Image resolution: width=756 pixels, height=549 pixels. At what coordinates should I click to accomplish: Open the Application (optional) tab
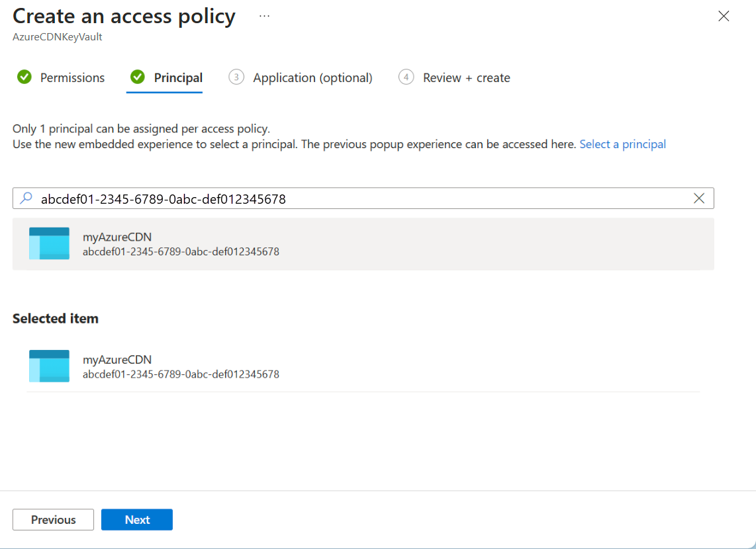click(x=312, y=78)
